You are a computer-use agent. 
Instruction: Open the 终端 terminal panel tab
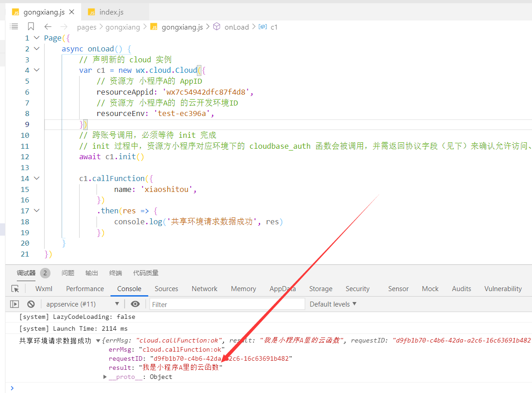(115, 273)
